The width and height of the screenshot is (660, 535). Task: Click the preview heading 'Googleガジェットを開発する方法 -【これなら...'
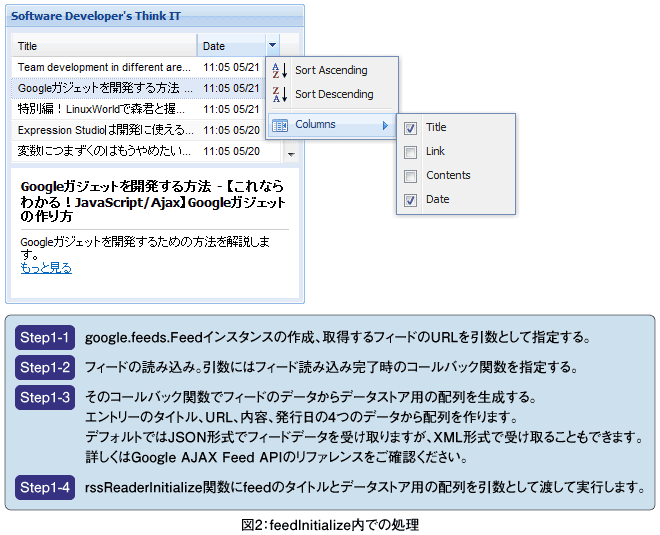[153, 201]
